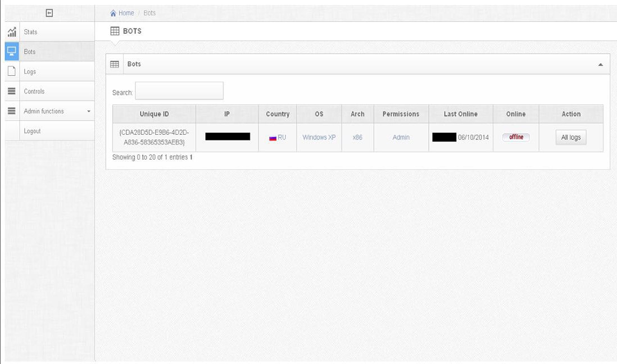617x364 pixels.
Task: Open Logs via its page icon
Action: (x=11, y=71)
